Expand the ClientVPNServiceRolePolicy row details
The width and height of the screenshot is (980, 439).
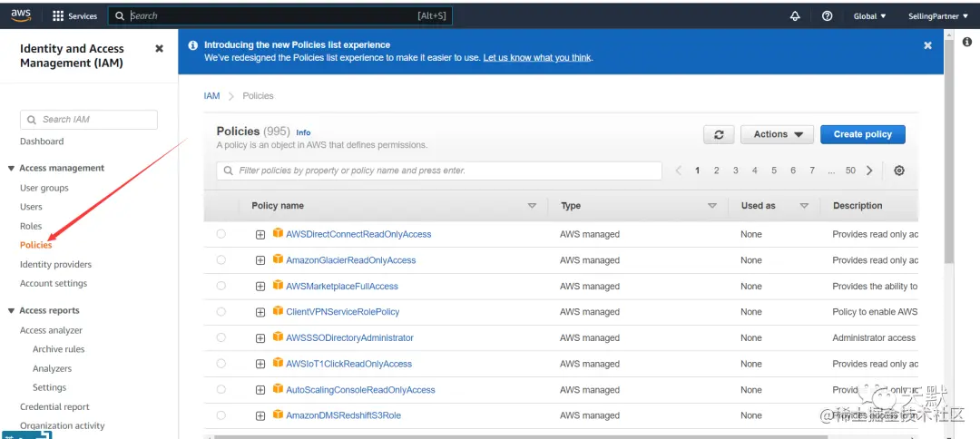[260, 312]
